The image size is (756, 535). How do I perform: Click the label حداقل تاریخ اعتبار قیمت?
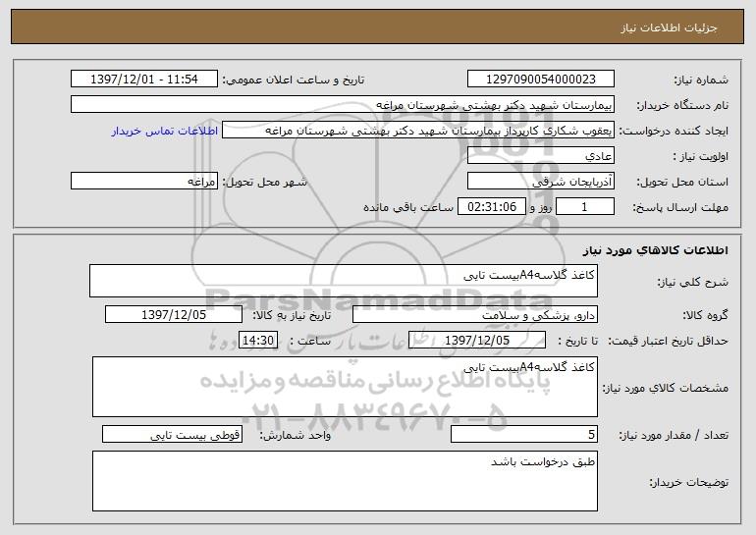[668, 342]
